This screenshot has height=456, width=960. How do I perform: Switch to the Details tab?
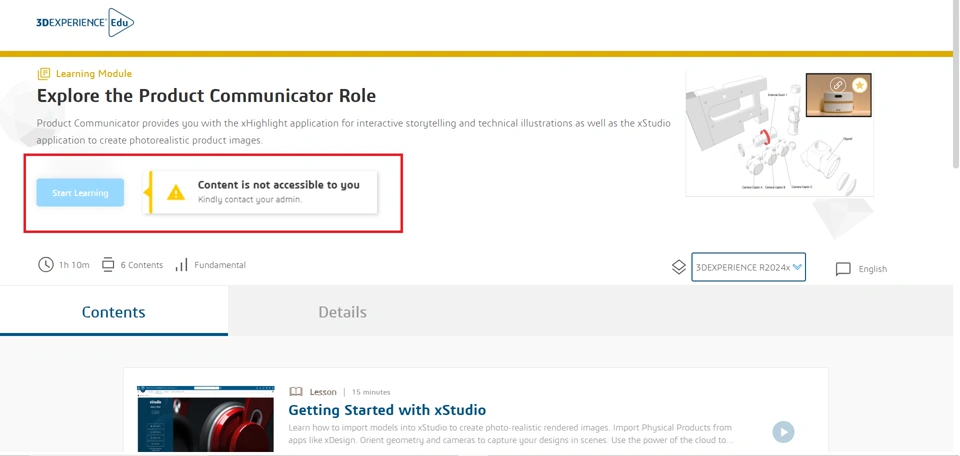click(x=342, y=312)
